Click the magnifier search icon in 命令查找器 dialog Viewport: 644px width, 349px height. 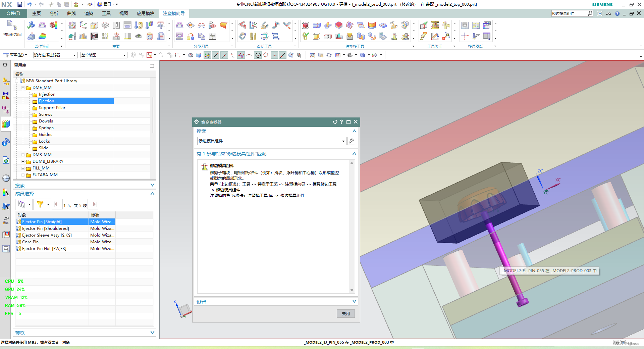[x=351, y=141]
